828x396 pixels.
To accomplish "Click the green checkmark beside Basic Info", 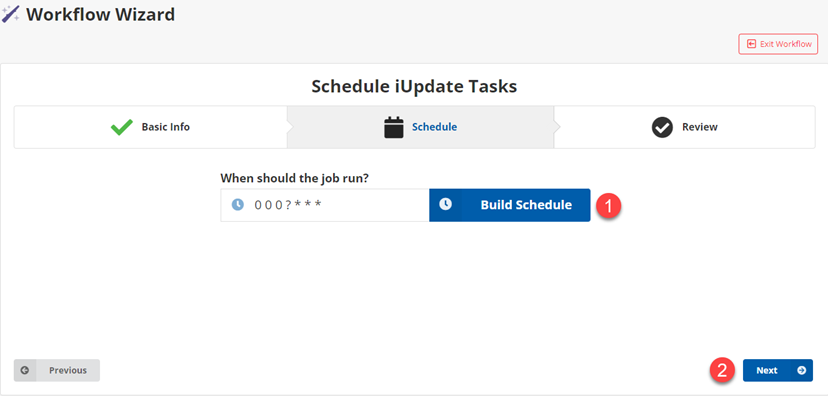I will coord(122,127).
